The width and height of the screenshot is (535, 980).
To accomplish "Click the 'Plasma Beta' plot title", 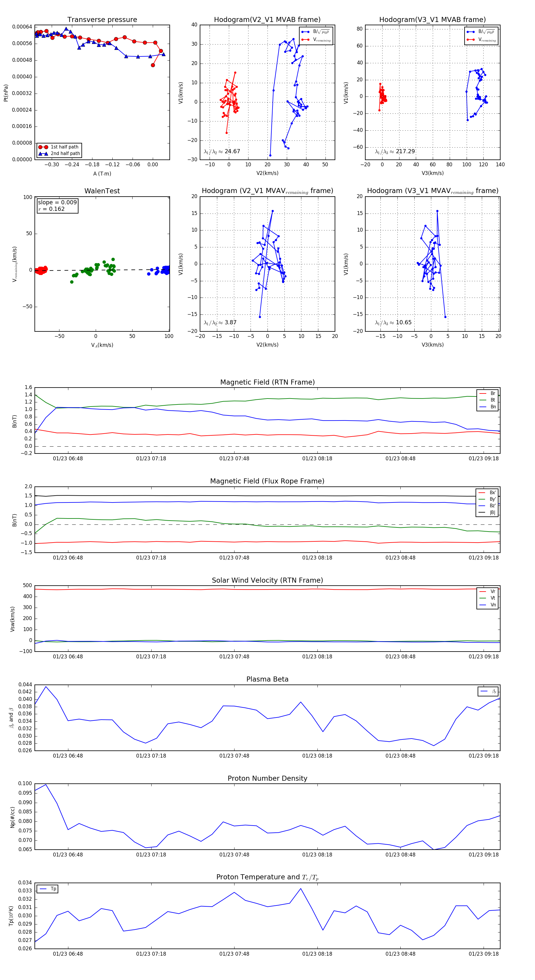I will click(267, 679).
